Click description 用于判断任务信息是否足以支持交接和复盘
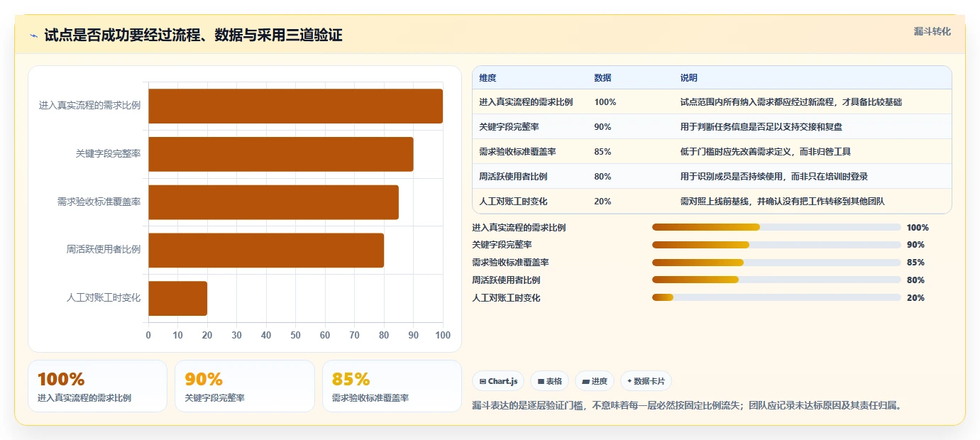This screenshot has width=980, height=440. tap(761, 127)
